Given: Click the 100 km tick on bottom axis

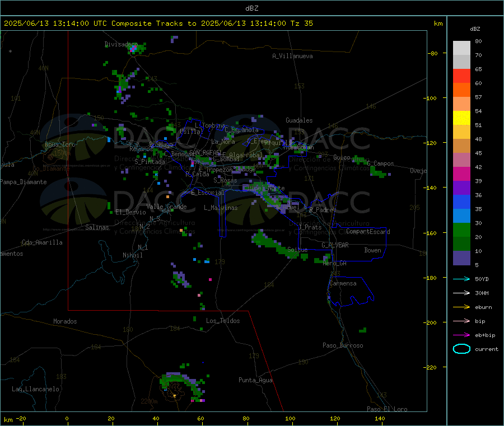Looking at the screenshot, I should click(x=290, y=418).
